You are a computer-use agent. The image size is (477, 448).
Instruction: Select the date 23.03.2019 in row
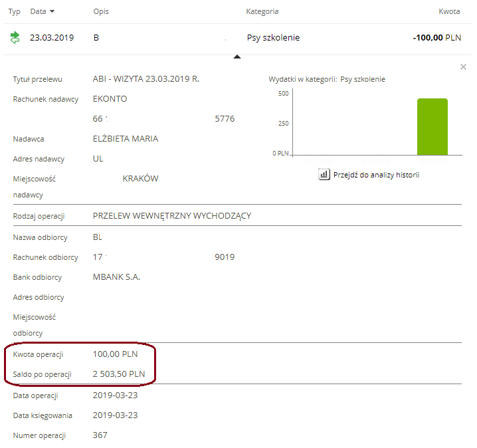click(52, 38)
